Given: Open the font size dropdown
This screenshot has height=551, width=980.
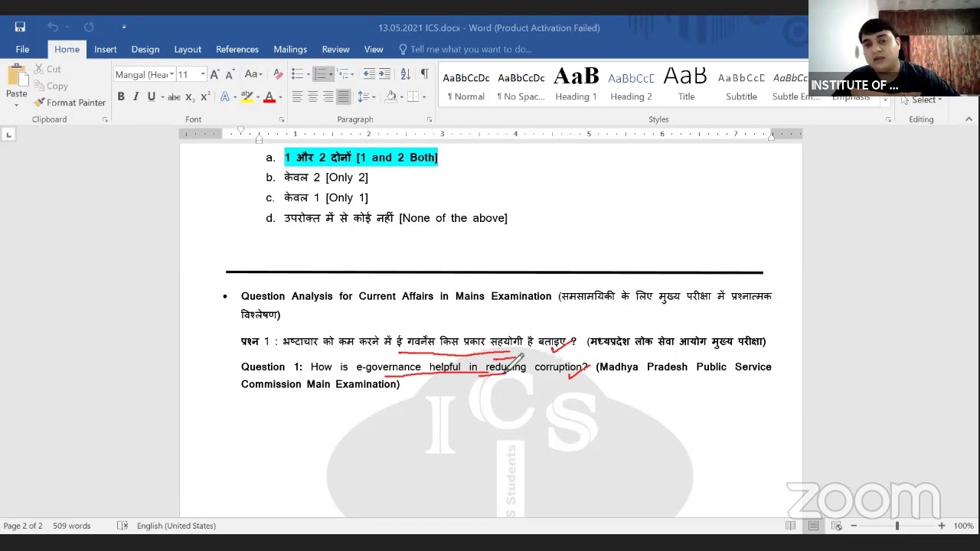Looking at the screenshot, I should [202, 74].
